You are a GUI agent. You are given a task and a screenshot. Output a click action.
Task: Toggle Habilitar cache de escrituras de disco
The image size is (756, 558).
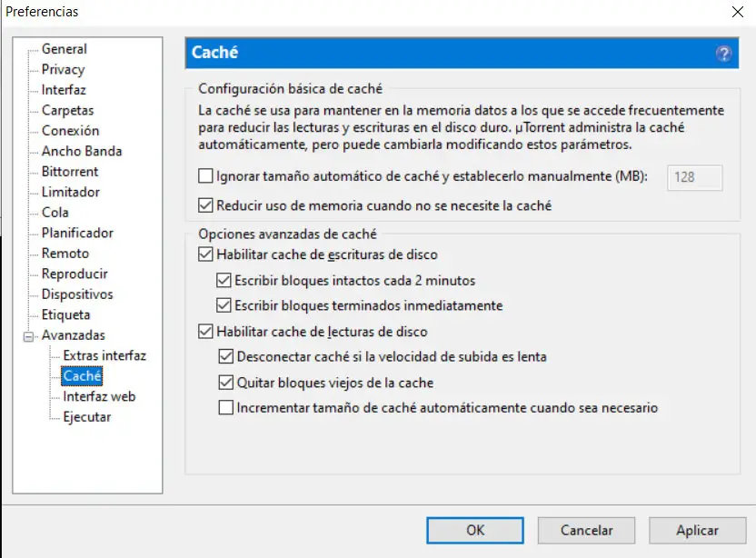point(204,254)
